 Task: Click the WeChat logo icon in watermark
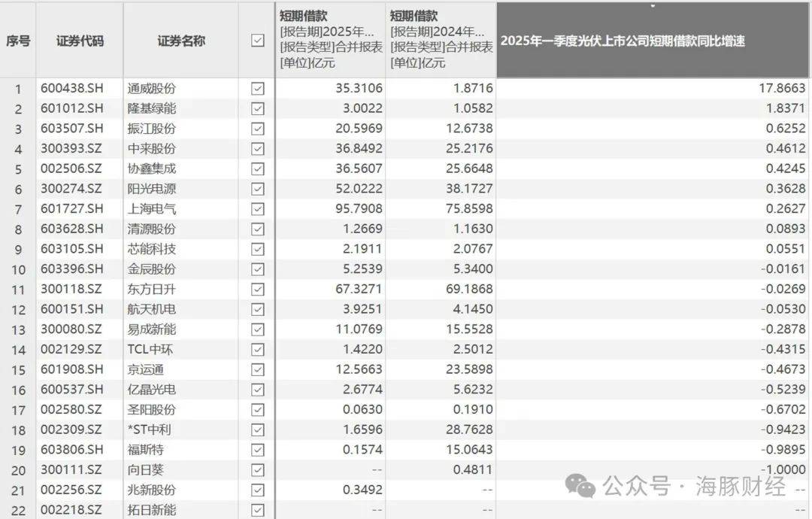tap(580, 485)
